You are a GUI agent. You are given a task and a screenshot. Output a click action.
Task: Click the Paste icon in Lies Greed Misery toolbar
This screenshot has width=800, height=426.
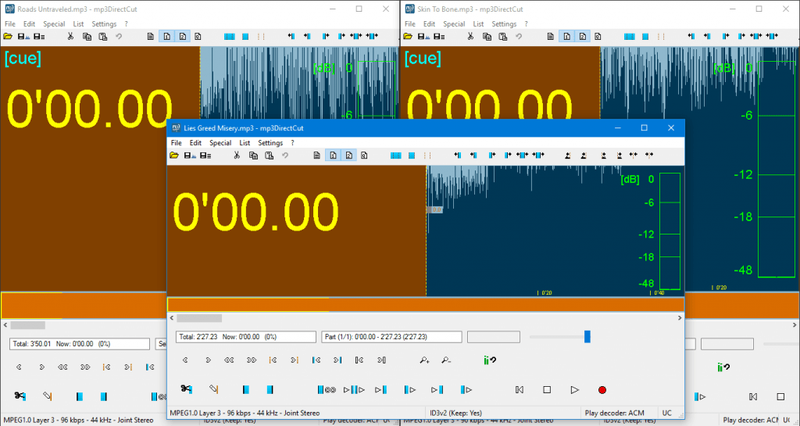pyautogui.click(x=269, y=155)
